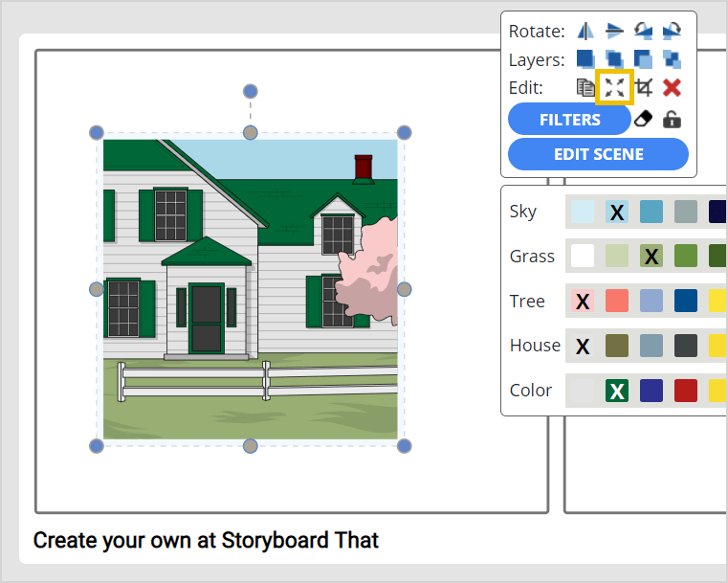This screenshot has width=728, height=583.
Task: Select the crop tool
Action: tap(644, 87)
